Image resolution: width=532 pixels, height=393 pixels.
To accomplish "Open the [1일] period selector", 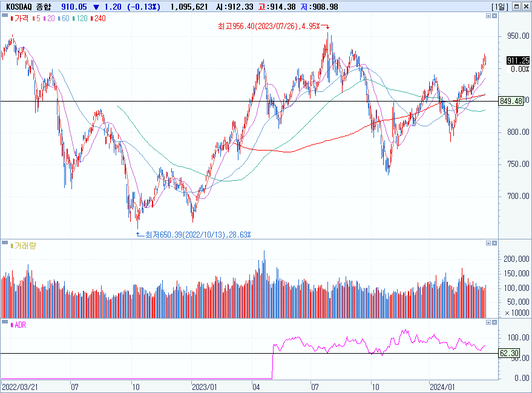I will tap(500, 7).
